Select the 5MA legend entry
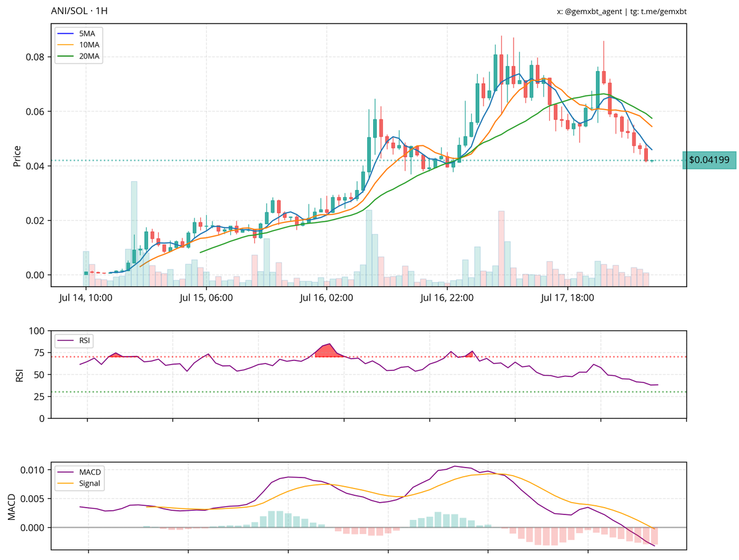The width and height of the screenshot is (739, 560). pyautogui.click(x=79, y=33)
